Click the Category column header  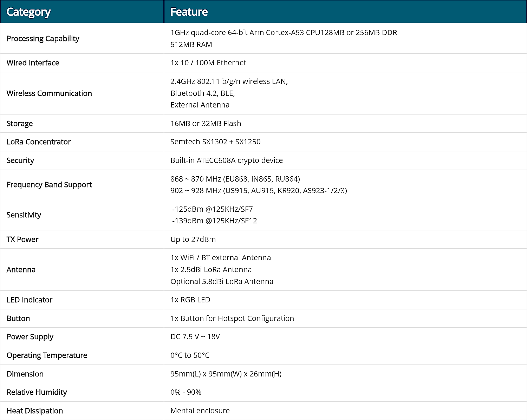tap(28, 12)
